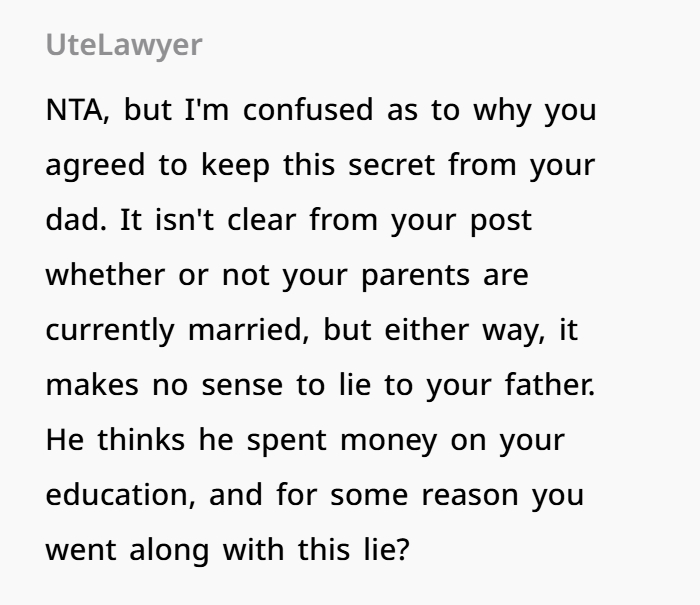Click the word "clear" in third line
Viewport: 700px width, 605px height.
point(262,220)
